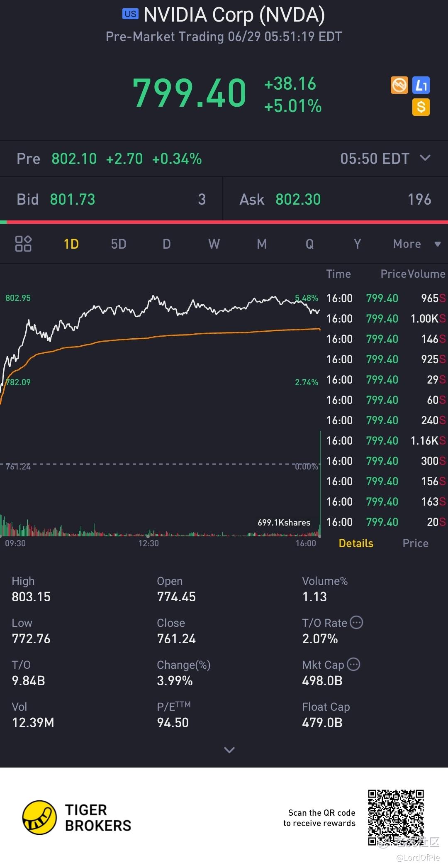
Task: Tap the Tiger Brokers logo
Action: [77, 817]
